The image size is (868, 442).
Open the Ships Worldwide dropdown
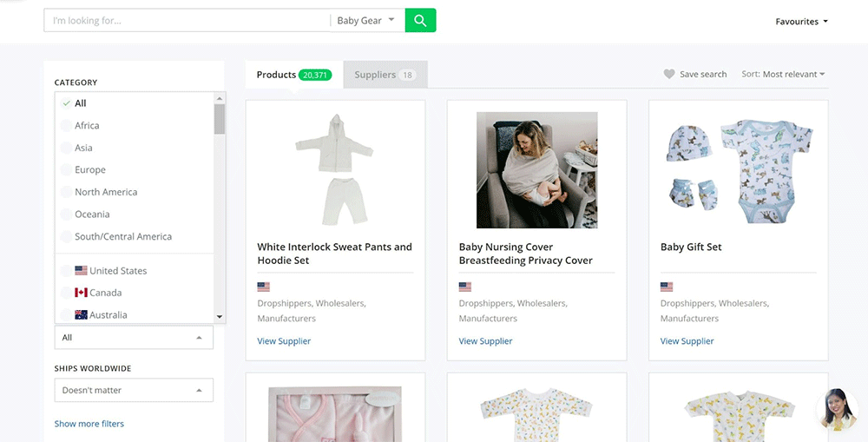click(x=134, y=391)
